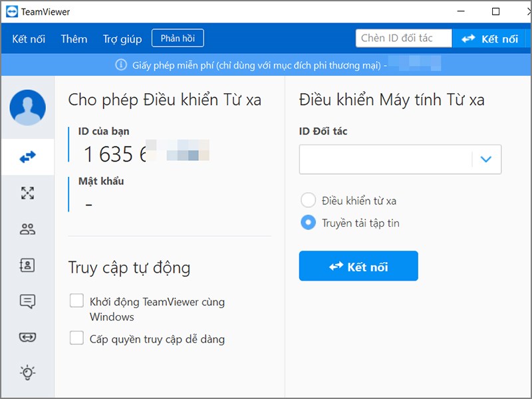Select the Điều khiển từ xa option

(307, 199)
